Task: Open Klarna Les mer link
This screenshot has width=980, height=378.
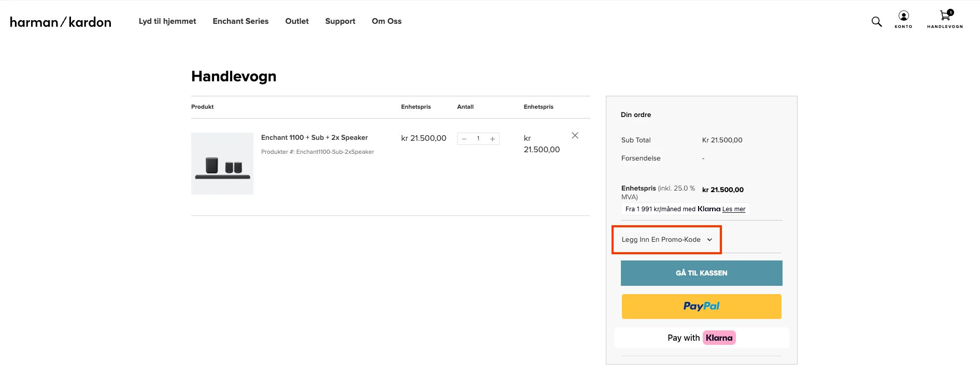Action: [x=734, y=209]
